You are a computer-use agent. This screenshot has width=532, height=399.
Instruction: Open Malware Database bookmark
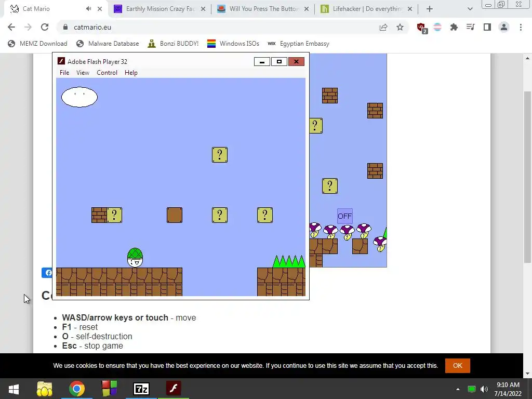pyautogui.click(x=108, y=44)
